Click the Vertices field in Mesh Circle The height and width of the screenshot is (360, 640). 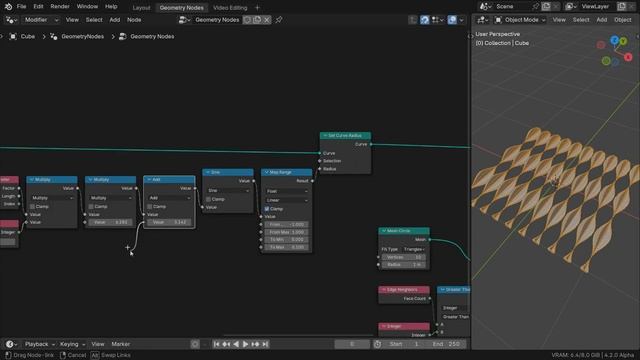point(404,257)
